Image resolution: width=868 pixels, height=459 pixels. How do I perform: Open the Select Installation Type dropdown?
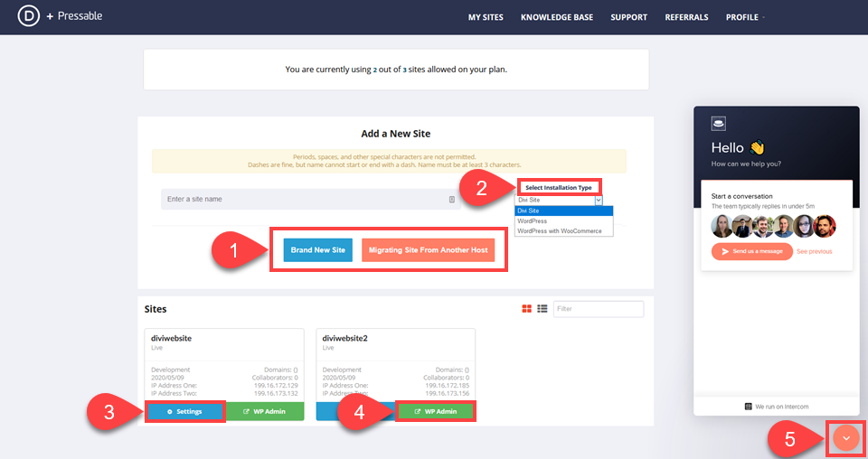tap(559, 201)
